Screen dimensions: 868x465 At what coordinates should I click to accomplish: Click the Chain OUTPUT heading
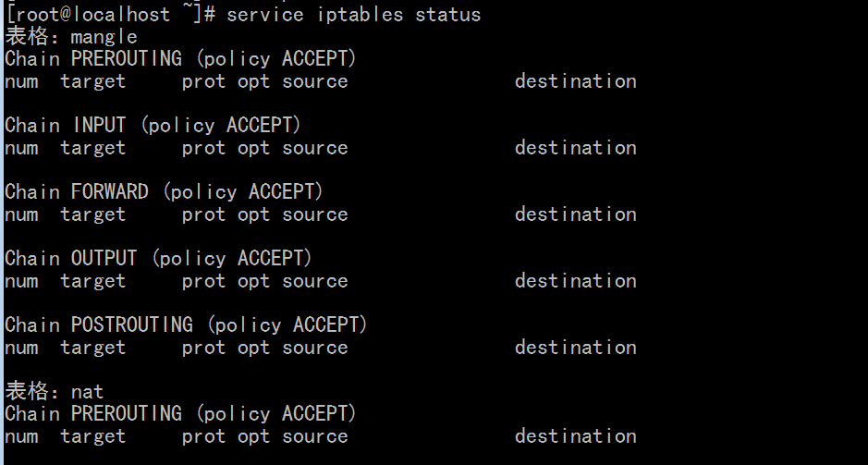158,259
